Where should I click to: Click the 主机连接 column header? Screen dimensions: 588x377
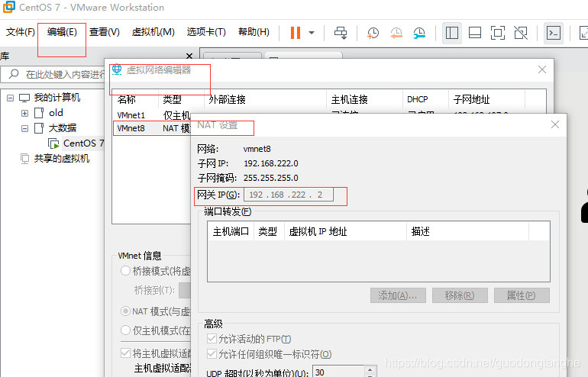(364, 99)
